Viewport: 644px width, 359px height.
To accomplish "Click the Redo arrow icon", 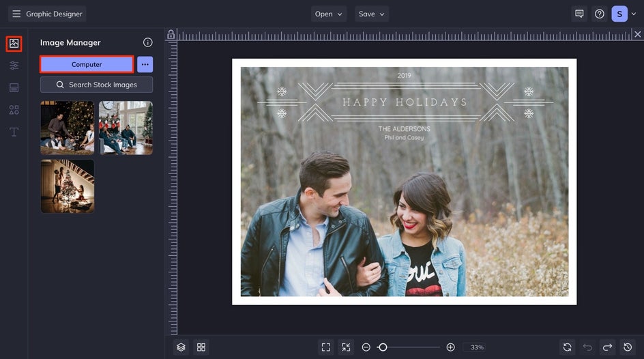I will coord(607,347).
